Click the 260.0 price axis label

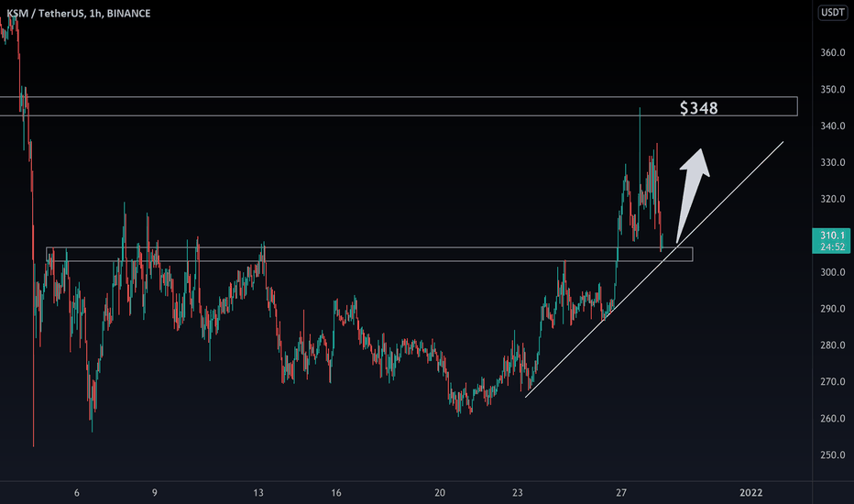[x=833, y=419]
